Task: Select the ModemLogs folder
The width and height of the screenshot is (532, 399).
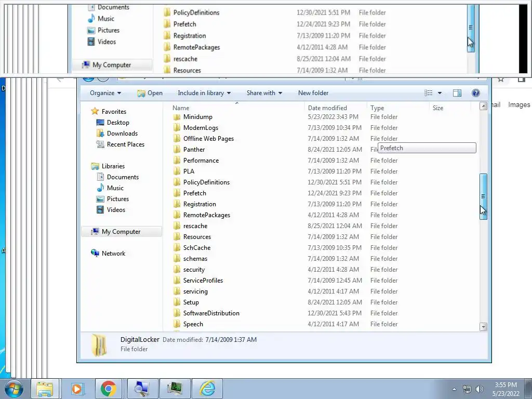Action: [x=201, y=128]
